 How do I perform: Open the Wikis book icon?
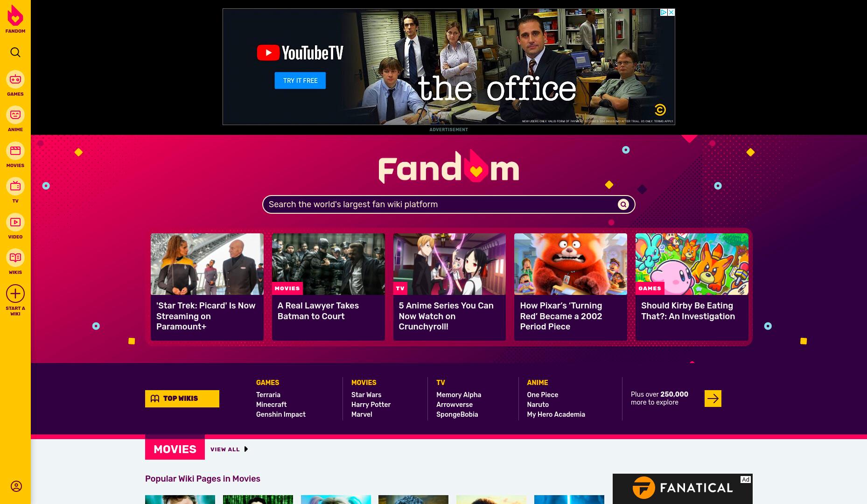tap(15, 258)
